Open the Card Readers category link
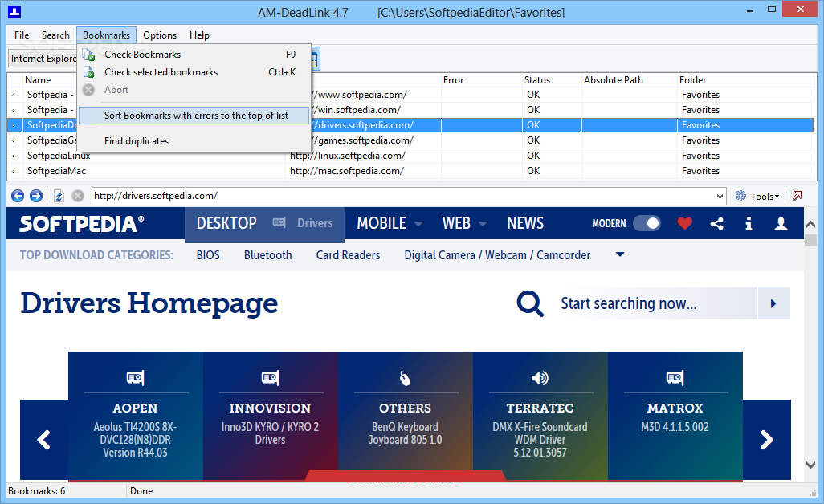This screenshot has width=824, height=504. [x=348, y=255]
